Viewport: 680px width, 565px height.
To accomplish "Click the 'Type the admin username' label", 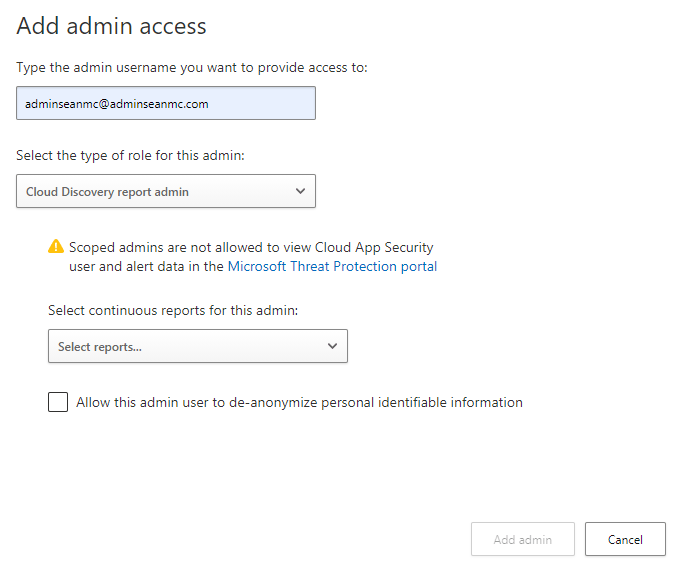I will [x=192, y=68].
